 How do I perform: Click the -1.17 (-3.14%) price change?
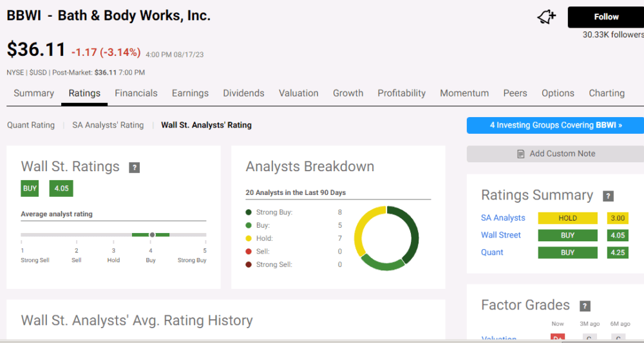[x=106, y=53]
